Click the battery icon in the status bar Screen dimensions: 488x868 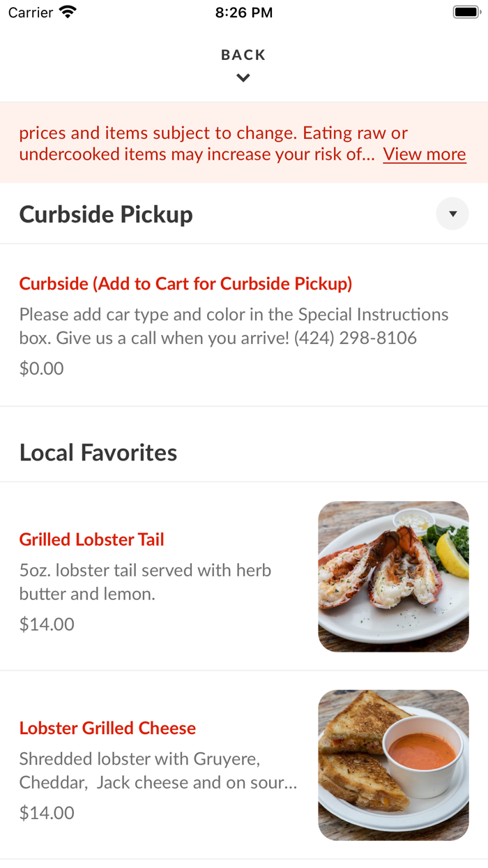(x=466, y=13)
